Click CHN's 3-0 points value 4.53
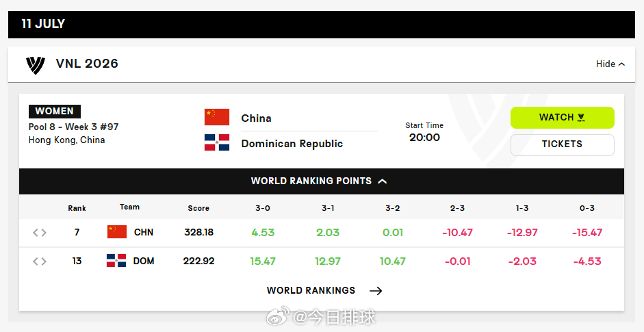644x332 pixels. pos(263,233)
